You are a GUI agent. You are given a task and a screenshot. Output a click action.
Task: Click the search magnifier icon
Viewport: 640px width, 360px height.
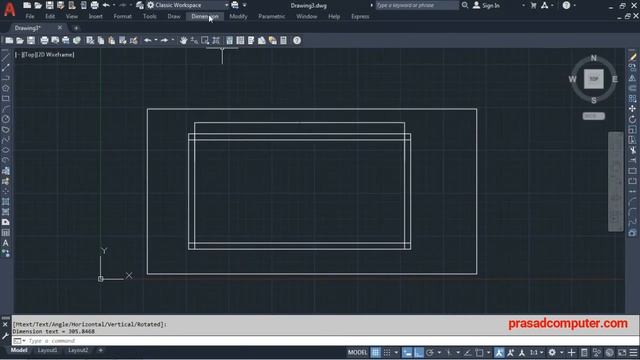pyautogui.click(x=465, y=5)
